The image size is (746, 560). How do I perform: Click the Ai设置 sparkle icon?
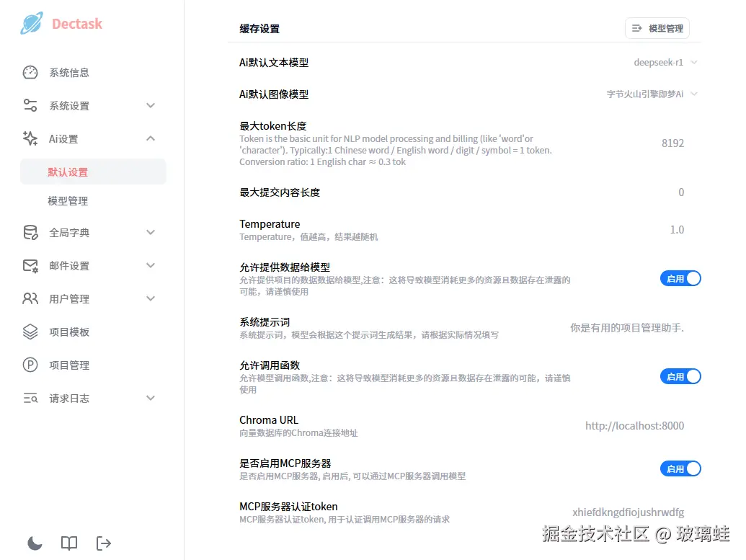pyautogui.click(x=30, y=138)
